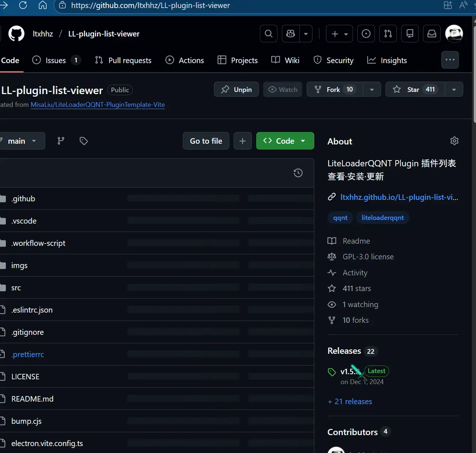Open the GitHub search icon
Viewport: 476px width, 453px height.
pyautogui.click(x=269, y=34)
